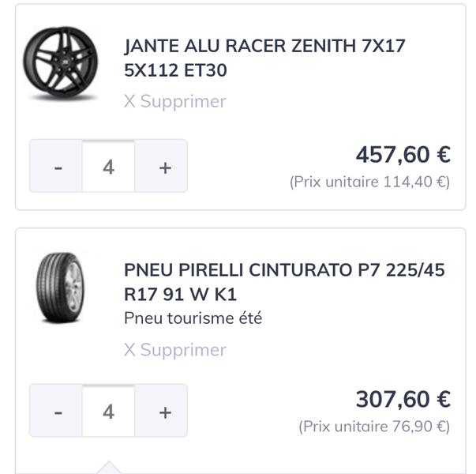The image size is (476, 474).
Task: Open Pneu Pirelli Cinturato P7 product title
Action: point(284,282)
